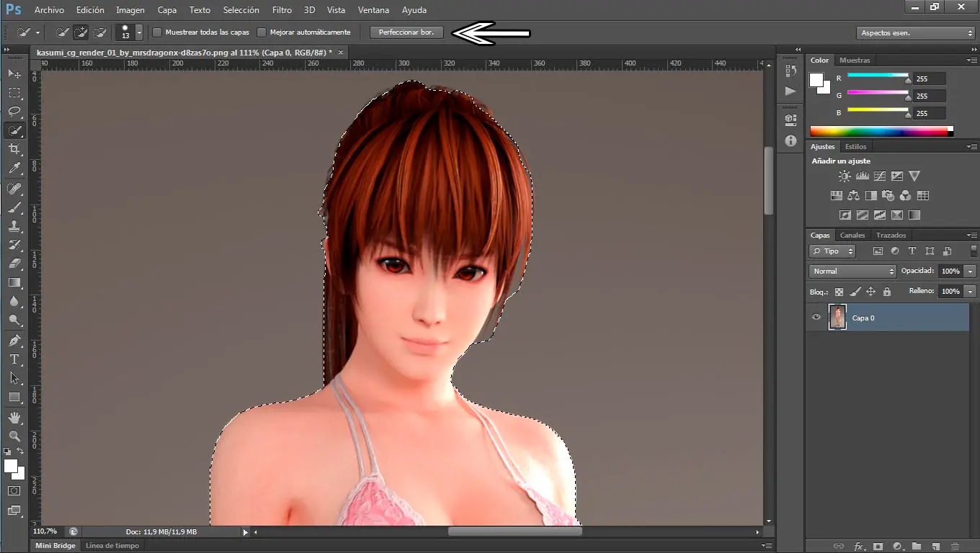Add a Photo Filter adjustment

click(888, 195)
